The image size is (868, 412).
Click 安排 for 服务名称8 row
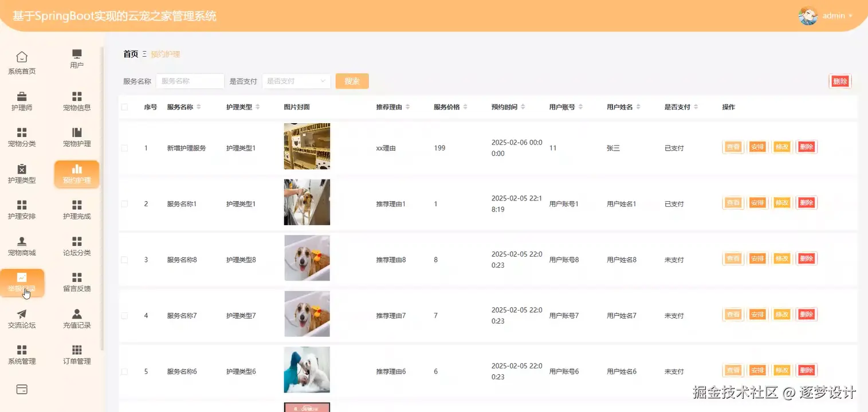click(x=757, y=259)
